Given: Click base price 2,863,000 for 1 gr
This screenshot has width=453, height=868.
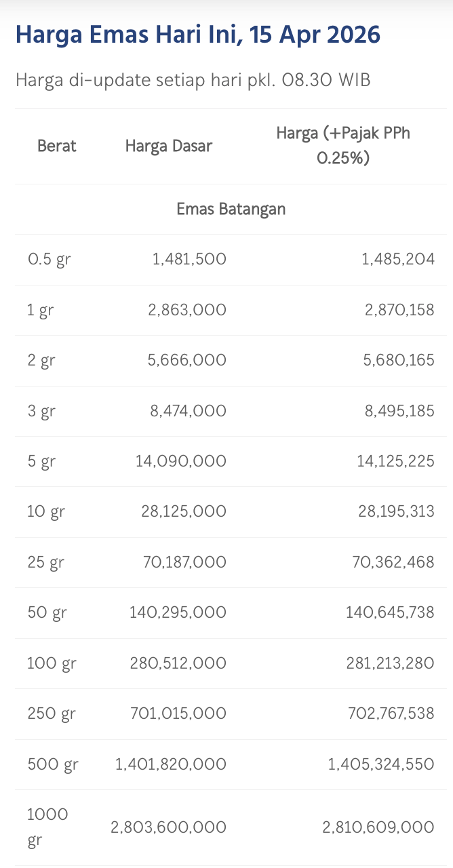Looking at the screenshot, I should (x=187, y=310).
